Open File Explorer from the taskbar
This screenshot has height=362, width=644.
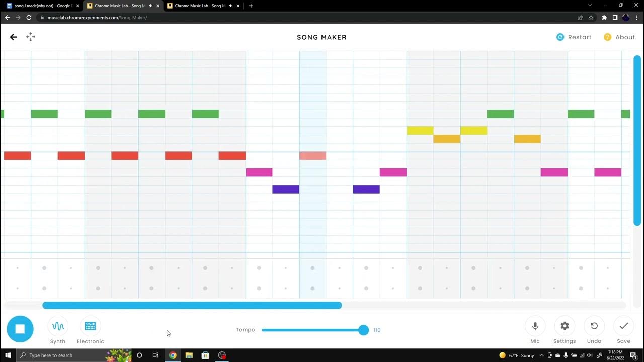click(189, 355)
